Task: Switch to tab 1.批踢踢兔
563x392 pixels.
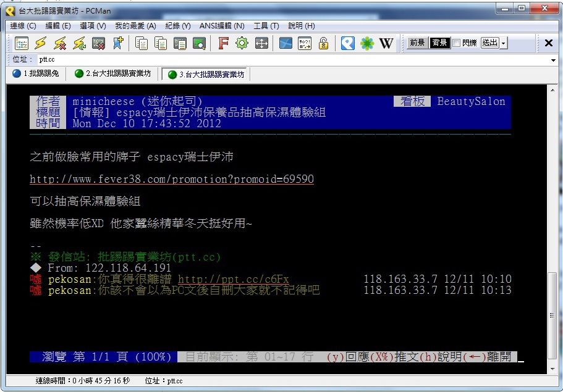Action: 36,73
